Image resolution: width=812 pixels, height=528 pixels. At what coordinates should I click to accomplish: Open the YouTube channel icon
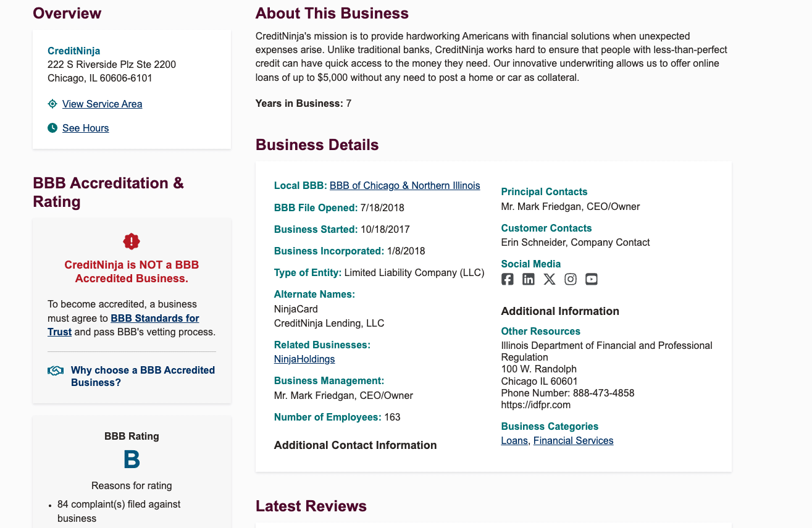(x=591, y=279)
